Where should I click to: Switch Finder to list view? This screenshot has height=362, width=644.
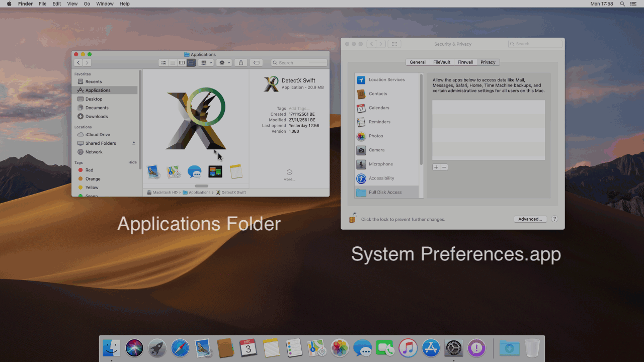tap(173, 63)
